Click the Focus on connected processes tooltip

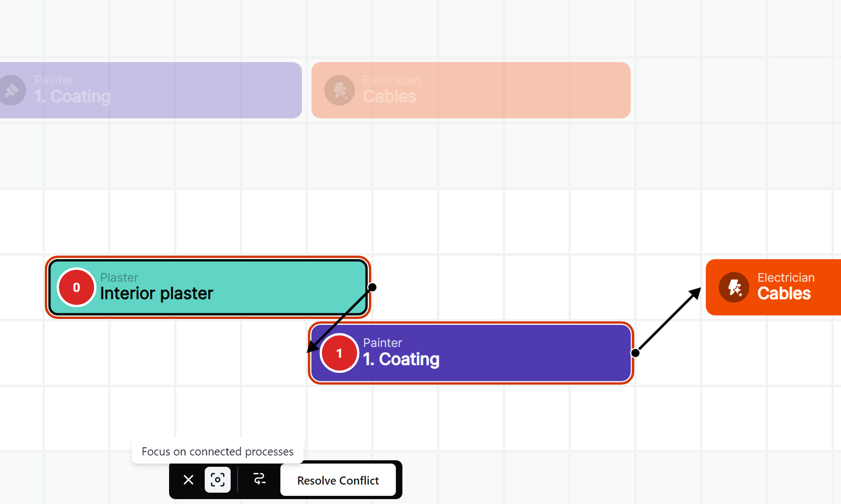click(x=217, y=452)
